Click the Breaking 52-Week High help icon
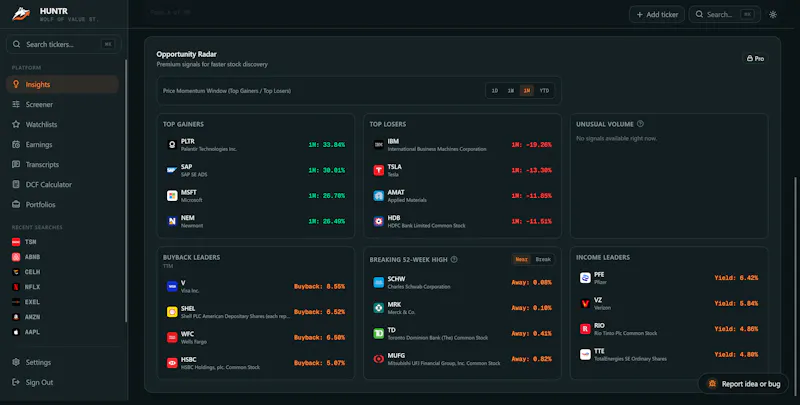This screenshot has width=800, height=405. click(454, 260)
